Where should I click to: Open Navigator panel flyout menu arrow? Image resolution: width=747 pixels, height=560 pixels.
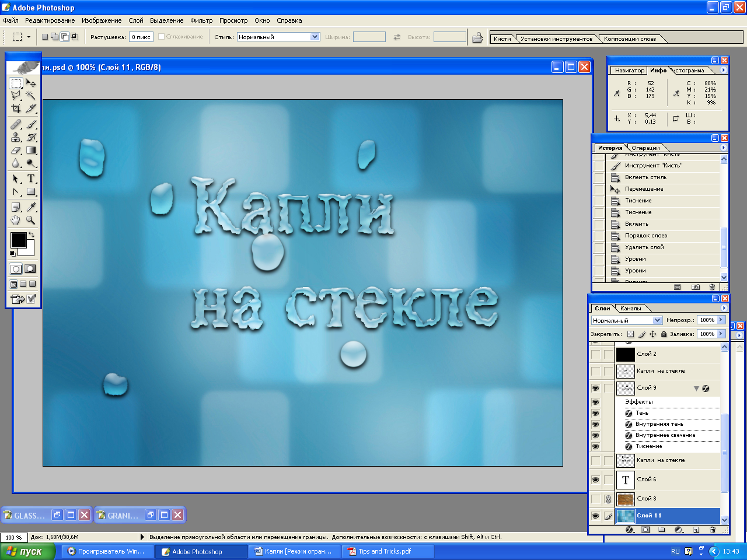pyautogui.click(x=724, y=70)
